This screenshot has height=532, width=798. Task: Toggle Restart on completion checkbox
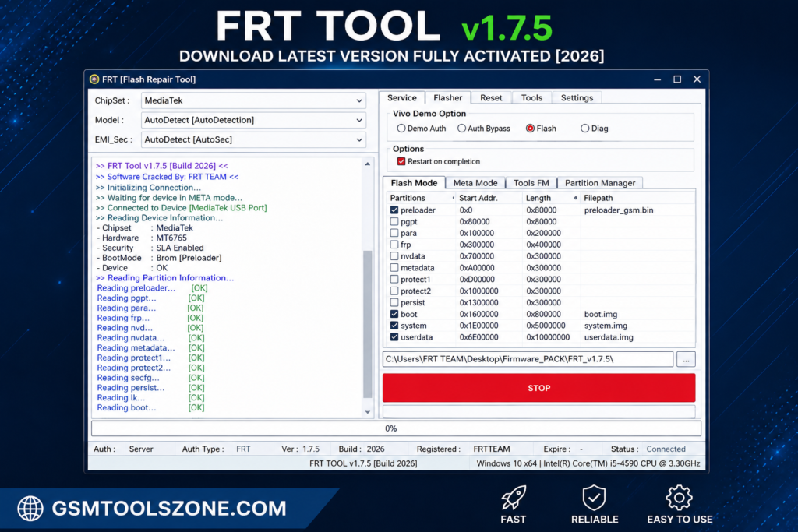coord(401,161)
